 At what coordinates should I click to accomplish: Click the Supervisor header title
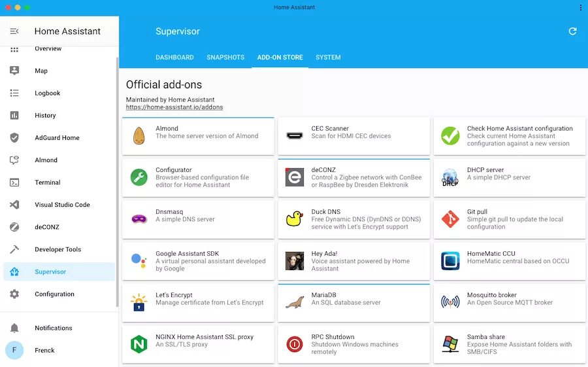click(x=178, y=31)
